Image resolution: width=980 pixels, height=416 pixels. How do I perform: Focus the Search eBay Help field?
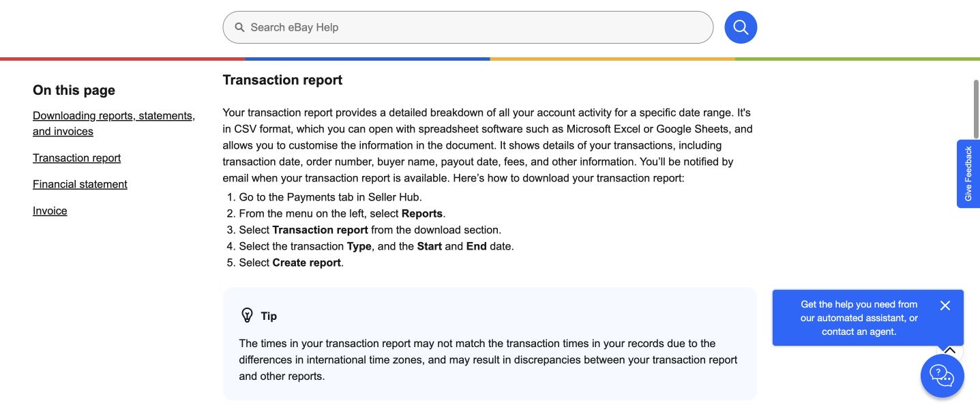coord(468,27)
